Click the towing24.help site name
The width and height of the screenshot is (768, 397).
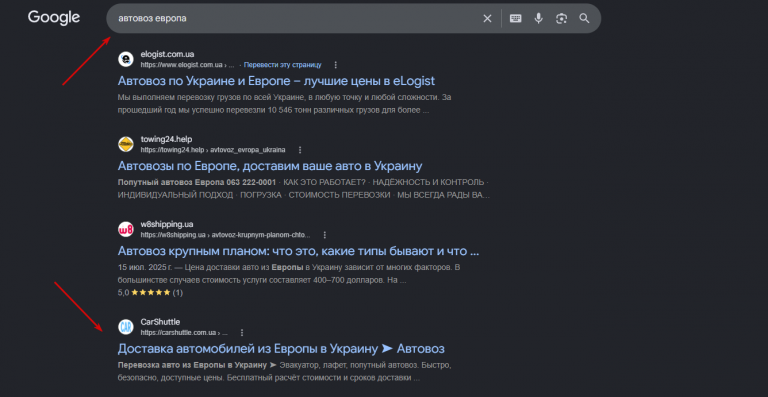pos(166,140)
